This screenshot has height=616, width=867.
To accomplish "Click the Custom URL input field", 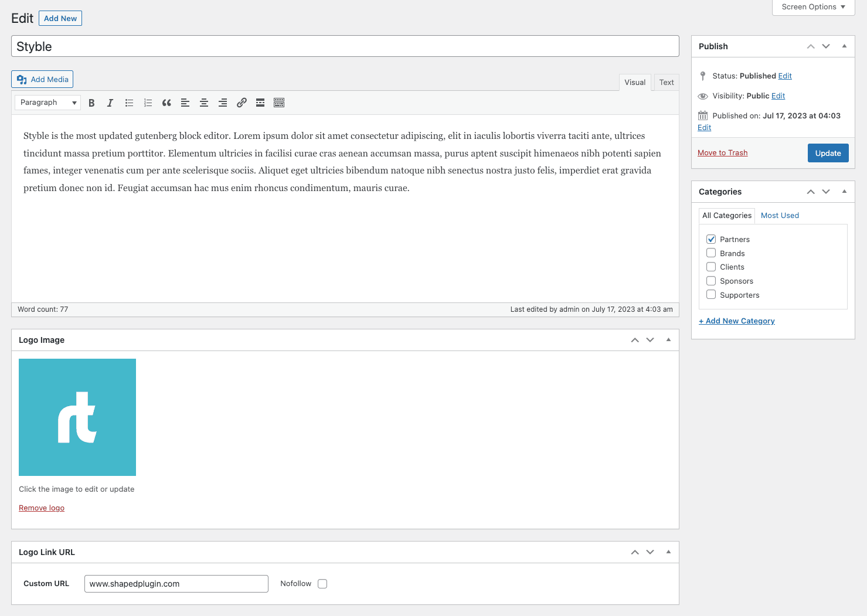I will [x=176, y=584].
